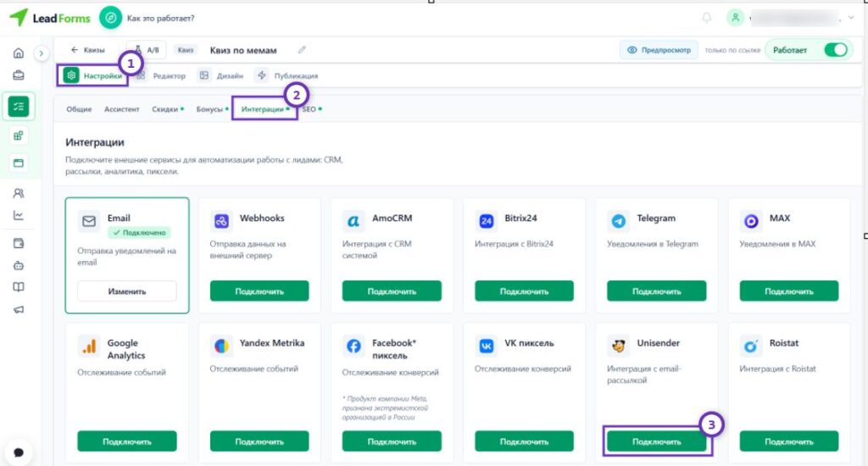The height and width of the screenshot is (466, 868).
Task: Open the chat support bubble
Action: point(19,452)
